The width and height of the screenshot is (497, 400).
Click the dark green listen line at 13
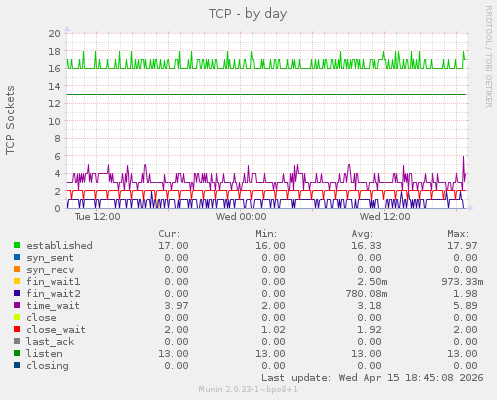click(267, 94)
